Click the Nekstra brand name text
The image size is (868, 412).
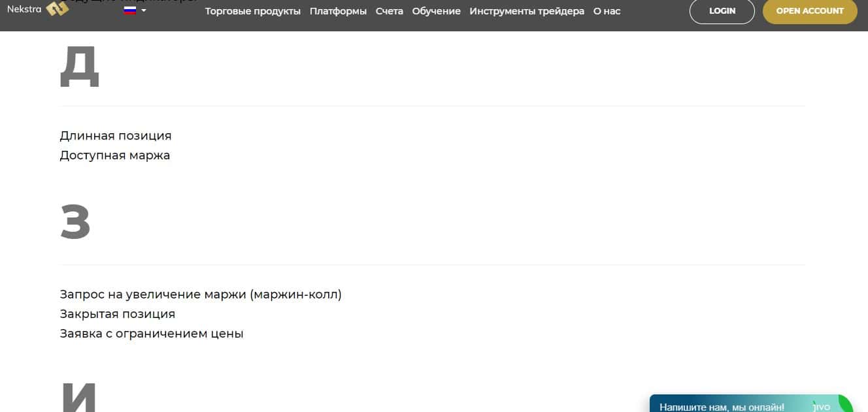(x=24, y=9)
